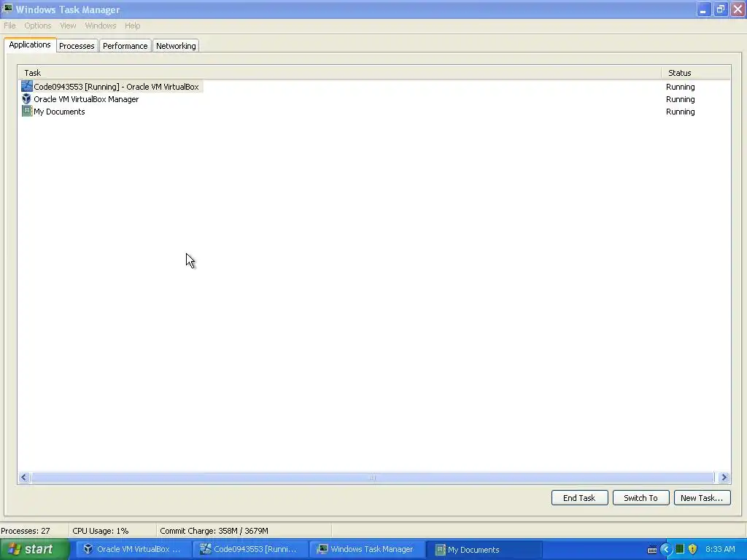Image resolution: width=747 pixels, height=560 pixels.
Task: Open the Help menu
Action: click(133, 26)
